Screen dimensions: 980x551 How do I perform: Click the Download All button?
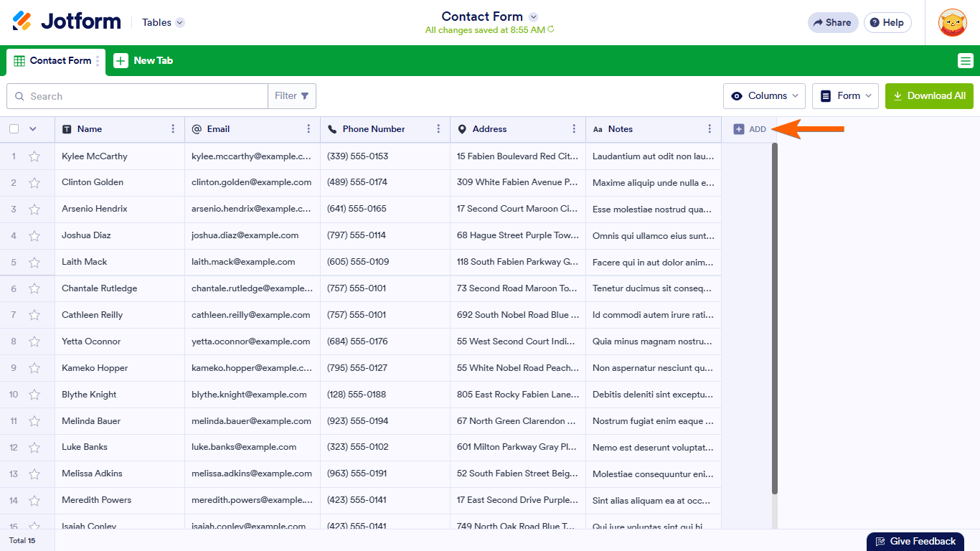tap(929, 96)
